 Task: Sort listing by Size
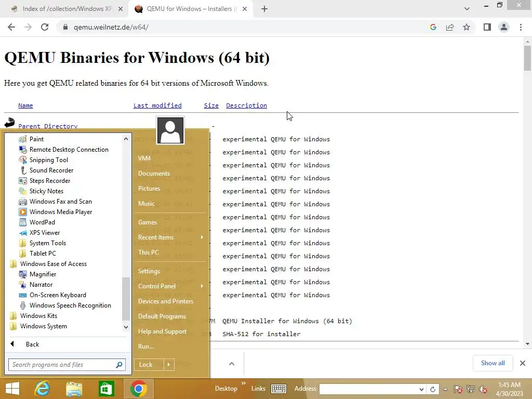(211, 105)
